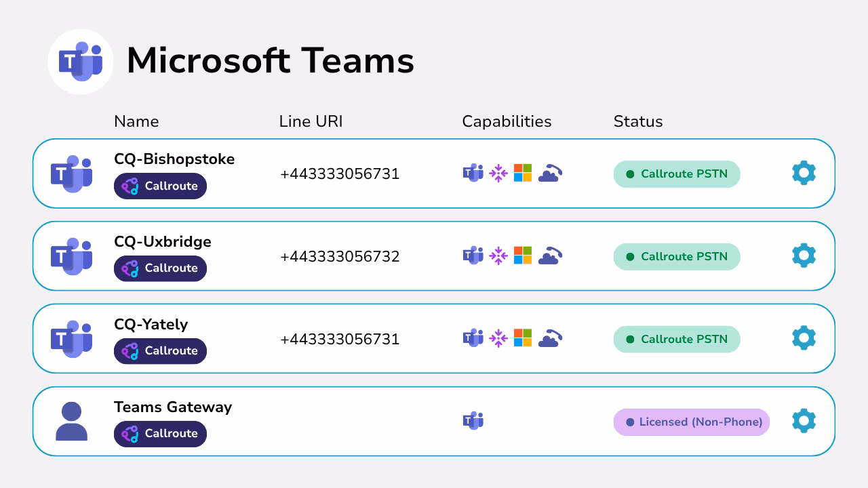Click the Teams icon in Teams Gateway capabilities
This screenshot has height=488, width=868.
(473, 420)
